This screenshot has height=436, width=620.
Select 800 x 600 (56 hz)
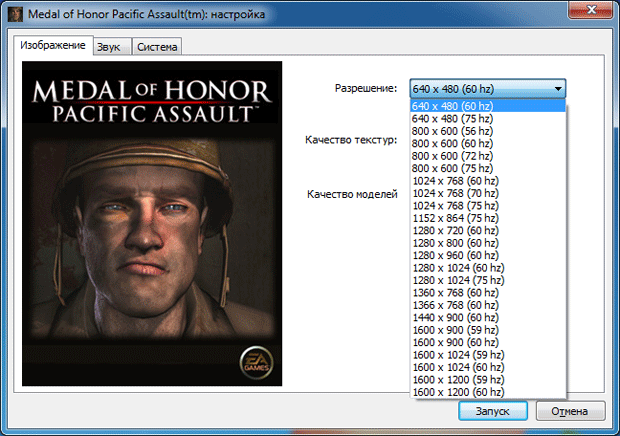pos(488,131)
